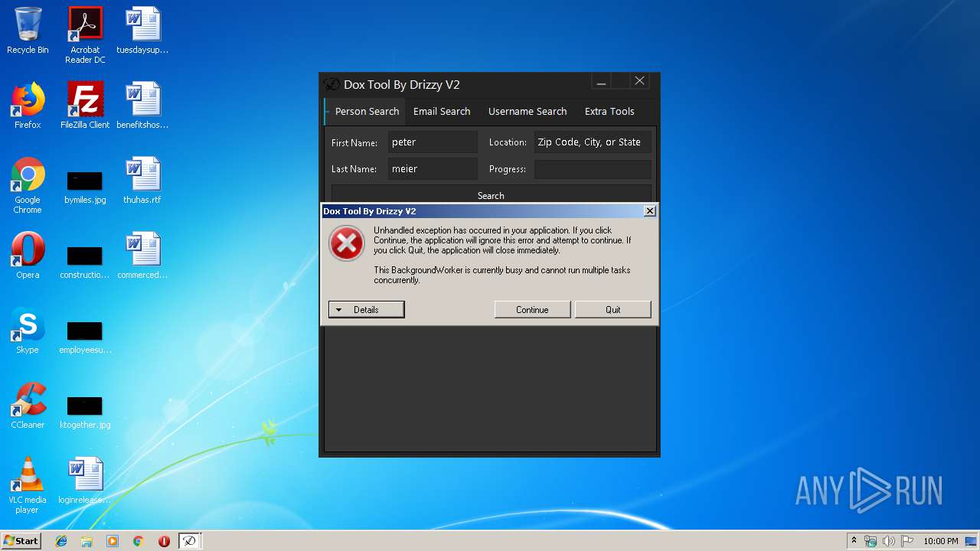Click the Search button in Dox Tool
980x551 pixels.
click(491, 194)
